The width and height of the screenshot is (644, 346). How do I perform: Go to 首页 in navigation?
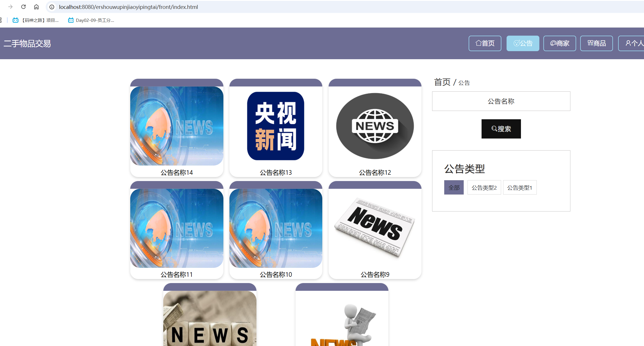485,43
